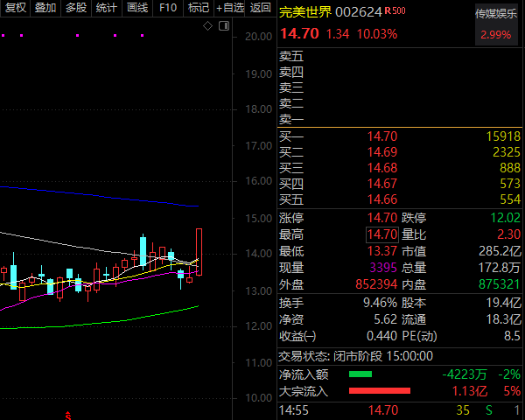525x420 pixels.
Task: Click the 净资 value 5.62
Action: pos(386,319)
